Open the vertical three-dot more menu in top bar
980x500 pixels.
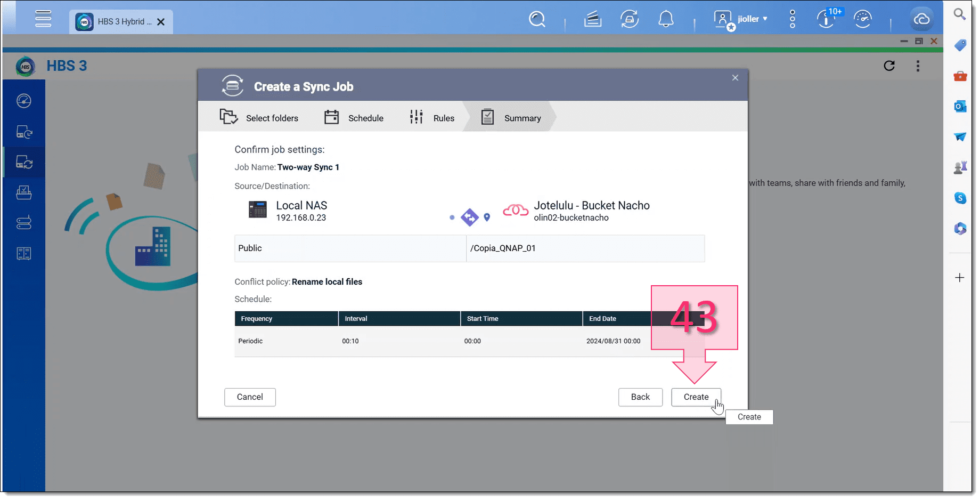(x=793, y=19)
